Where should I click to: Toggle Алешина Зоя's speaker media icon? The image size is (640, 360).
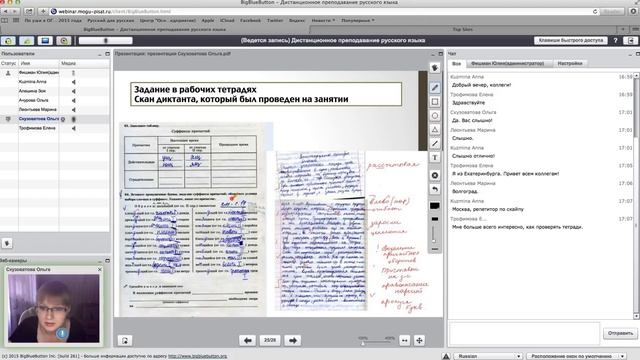tap(73, 91)
